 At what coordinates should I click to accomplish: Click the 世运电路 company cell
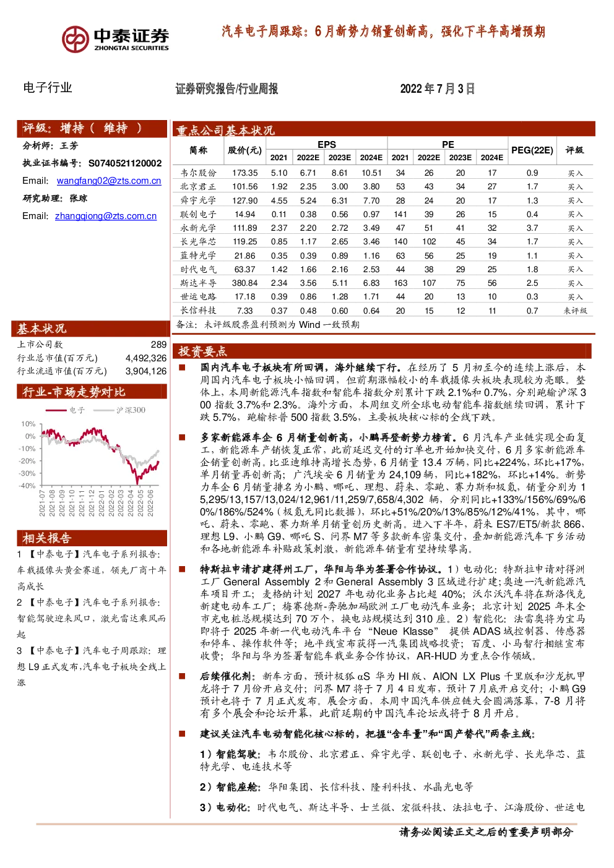click(198, 297)
